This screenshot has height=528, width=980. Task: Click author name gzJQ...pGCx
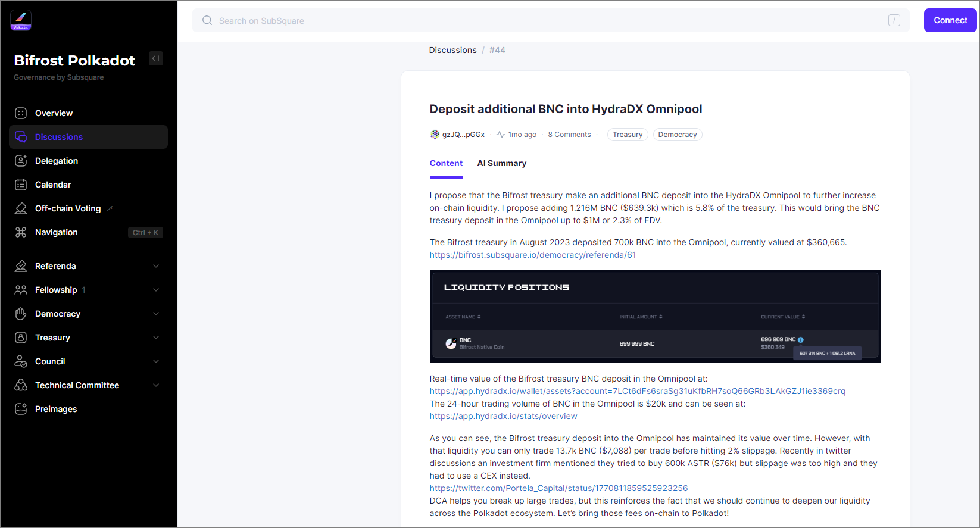tap(463, 135)
